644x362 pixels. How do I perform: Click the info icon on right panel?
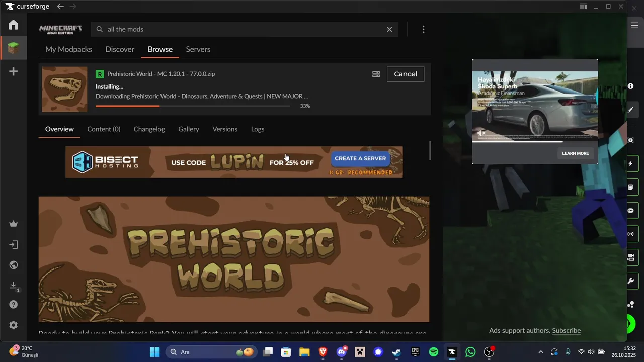(631, 86)
